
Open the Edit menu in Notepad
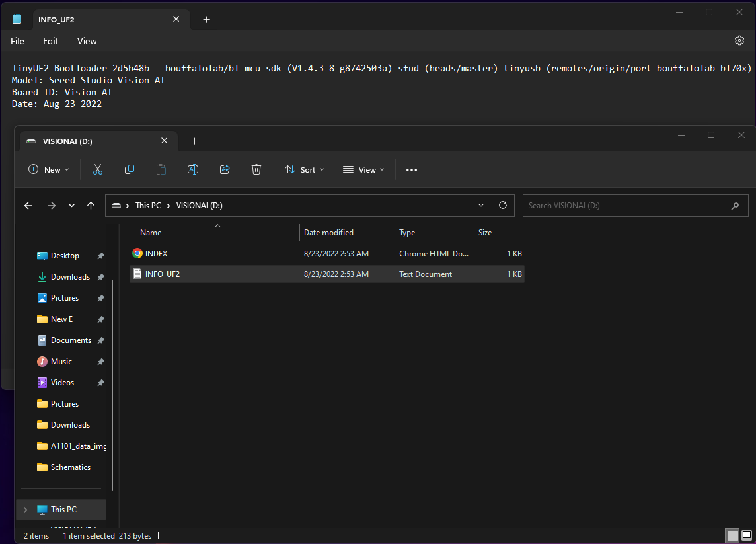tap(51, 41)
